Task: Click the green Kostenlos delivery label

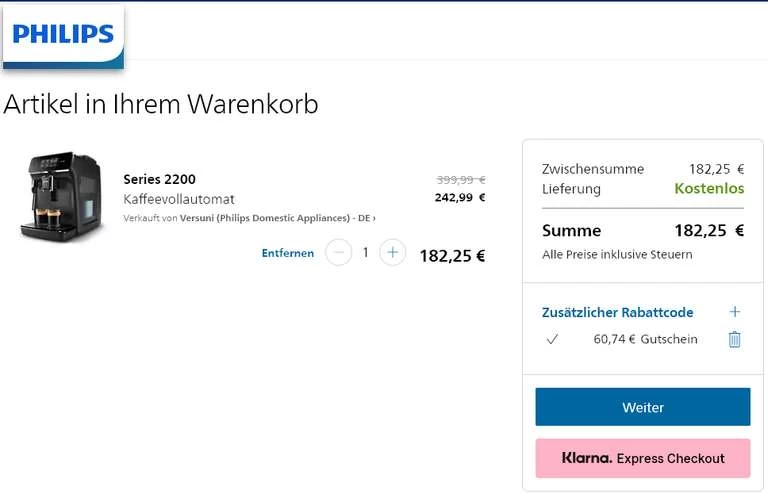Action: tap(709, 188)
